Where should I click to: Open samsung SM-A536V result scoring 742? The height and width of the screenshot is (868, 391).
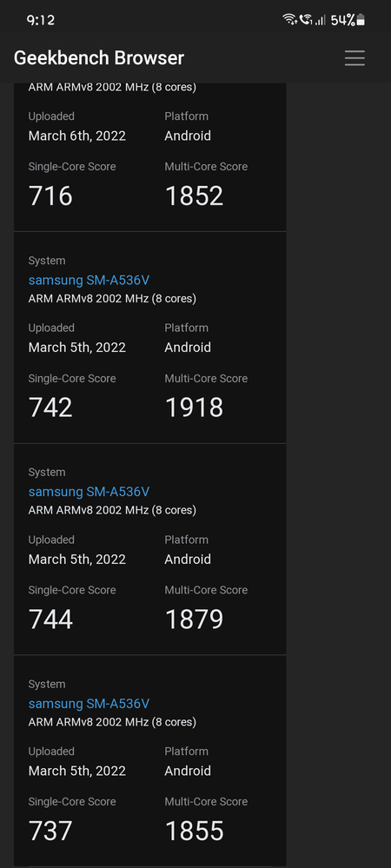89,280
